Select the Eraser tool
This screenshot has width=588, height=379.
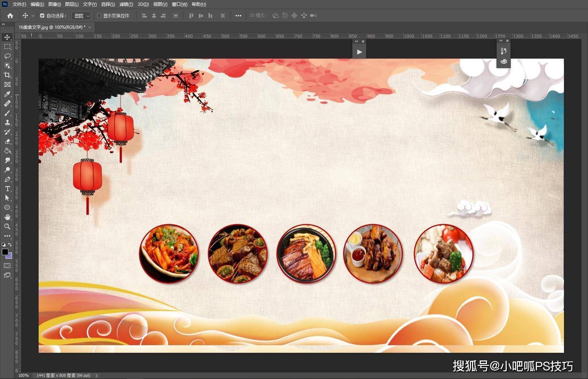click(x=7, y=141)
